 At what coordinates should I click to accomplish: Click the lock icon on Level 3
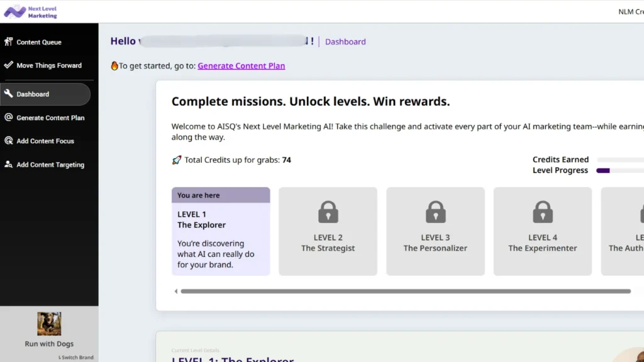point(435,212)
